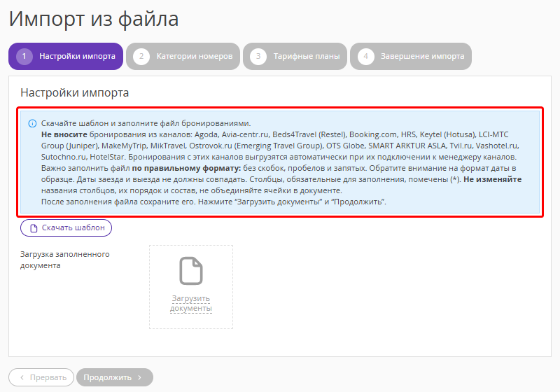Click "Скачайте шаблон и заполните файл бронированиями."

coord(146,123)
